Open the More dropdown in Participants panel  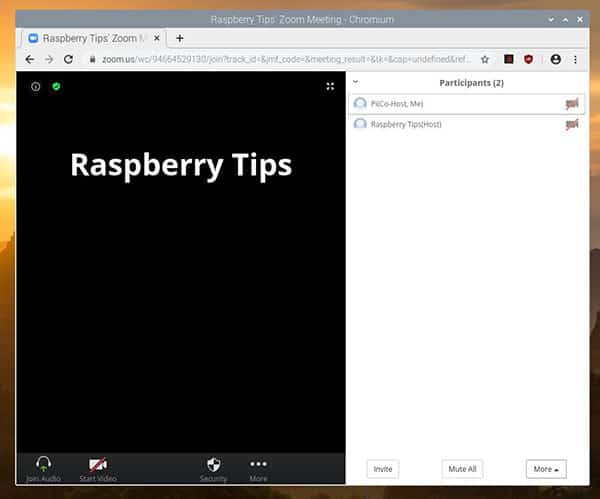(546, 469)
